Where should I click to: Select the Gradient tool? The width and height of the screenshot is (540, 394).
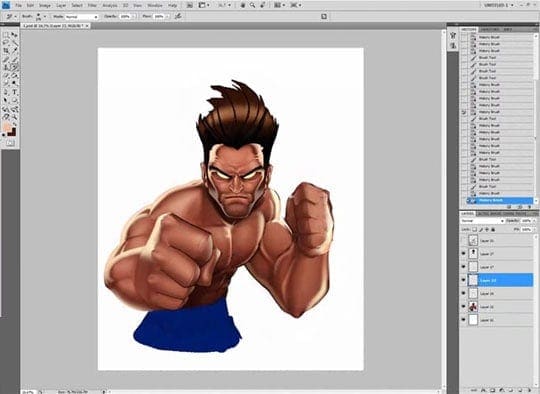pos(14,75)
